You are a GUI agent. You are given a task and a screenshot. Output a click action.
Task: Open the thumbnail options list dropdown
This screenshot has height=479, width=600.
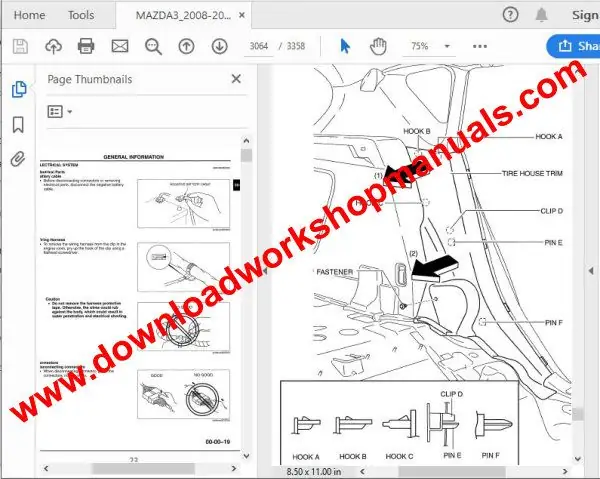(x=59, y=111)
